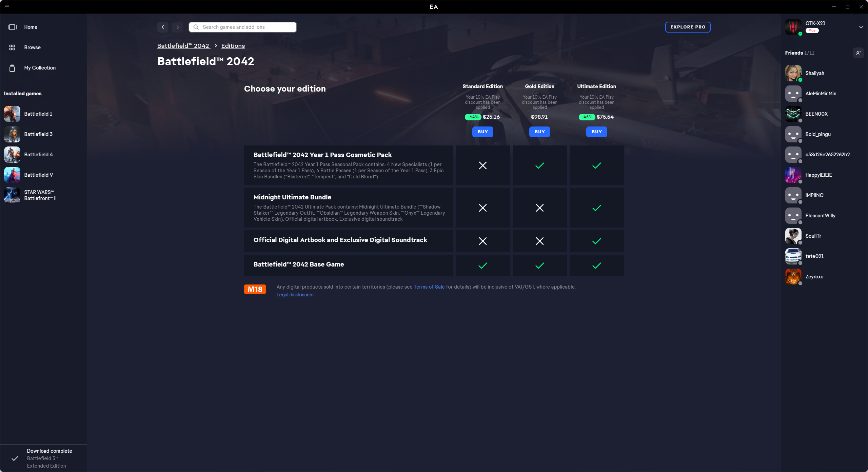The image size is (868, 472).
Task: Click Midnight Ultimate Bundle title
Action: 292,197
